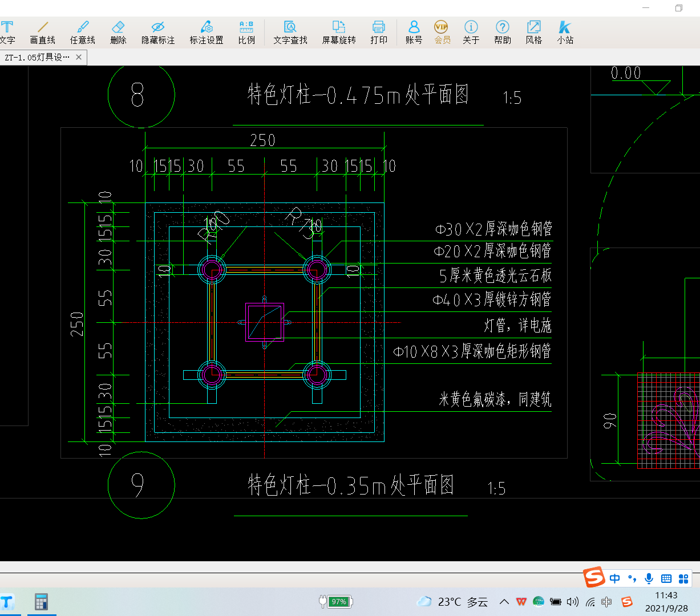This screenshot has height=616, width=700.
Task: Toggle Sogou punctuation mode button
Action: (x=632, y=578)
